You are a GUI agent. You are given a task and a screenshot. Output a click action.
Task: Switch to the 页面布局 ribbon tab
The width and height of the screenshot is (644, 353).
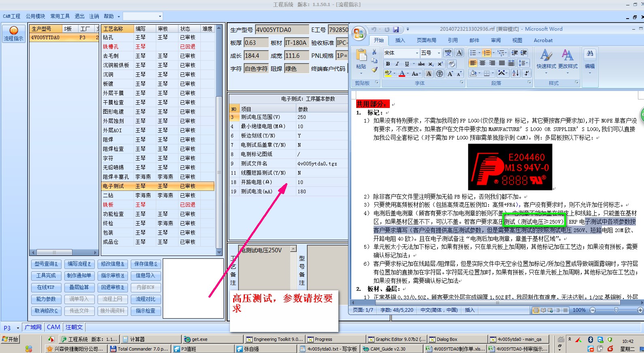427,40
